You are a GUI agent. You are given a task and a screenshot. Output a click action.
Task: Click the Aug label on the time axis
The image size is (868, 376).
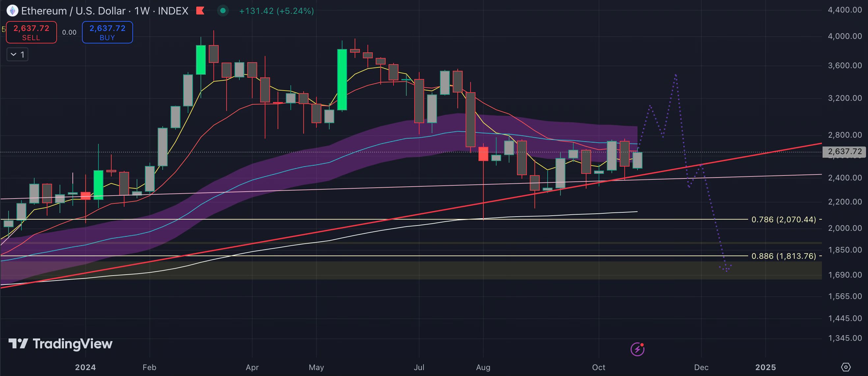pos(483,367)
